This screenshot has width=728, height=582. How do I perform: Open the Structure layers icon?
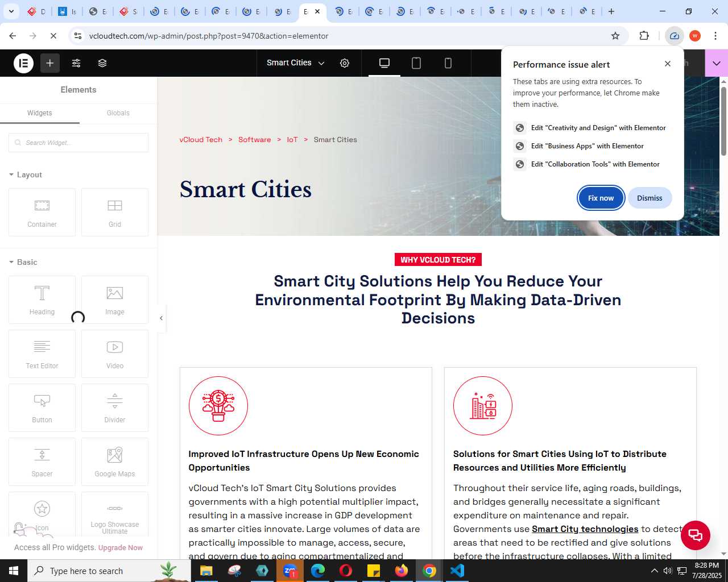point(102,63)
